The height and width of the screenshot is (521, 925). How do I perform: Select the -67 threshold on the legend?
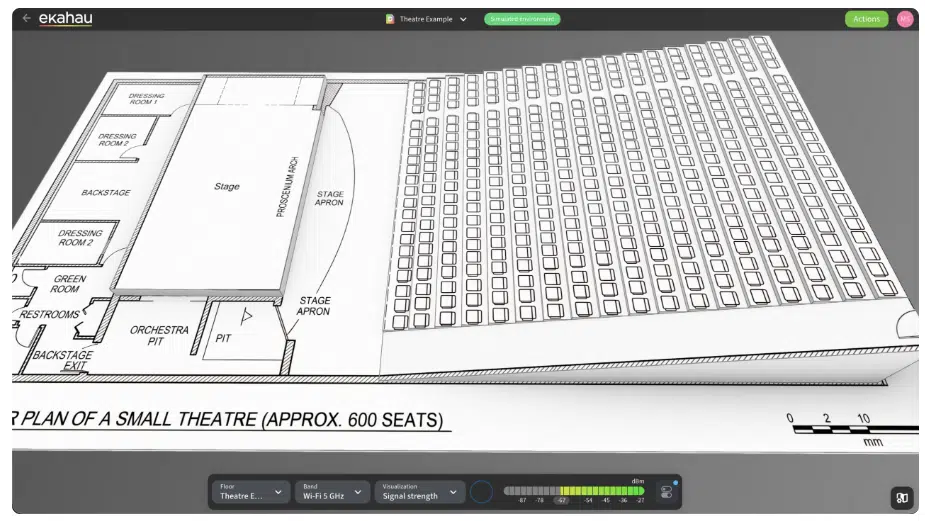click(x=562, y=500)
